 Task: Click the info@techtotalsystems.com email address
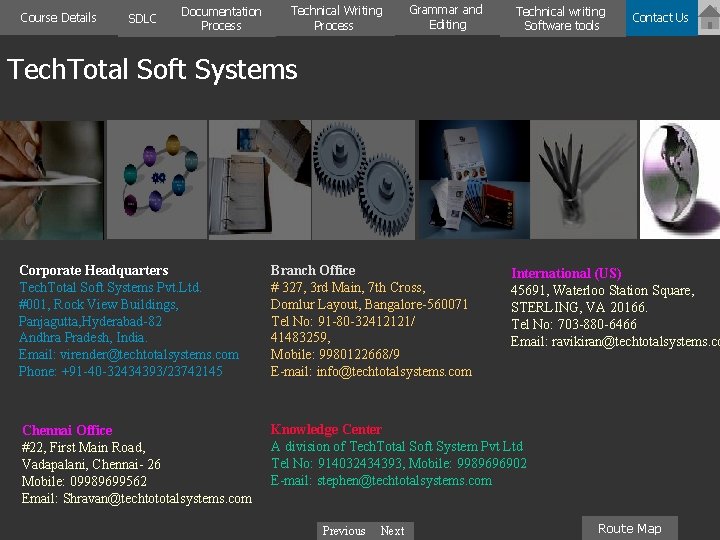(394, 371)
